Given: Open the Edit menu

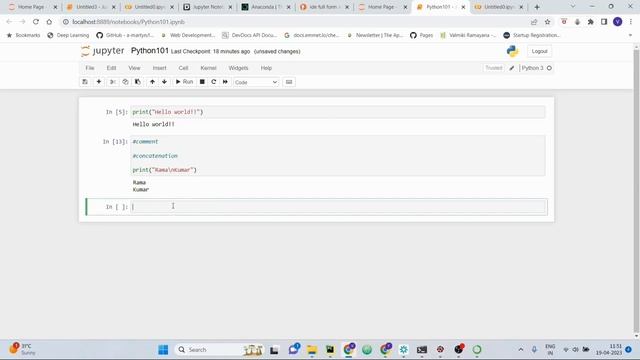Looking at the screenshot, I should point(111,68).
